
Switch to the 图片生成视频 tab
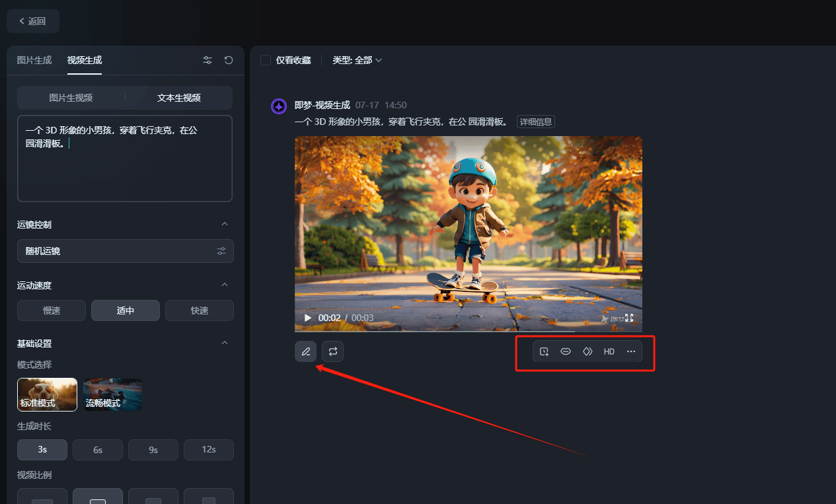[x=71, y=97]
